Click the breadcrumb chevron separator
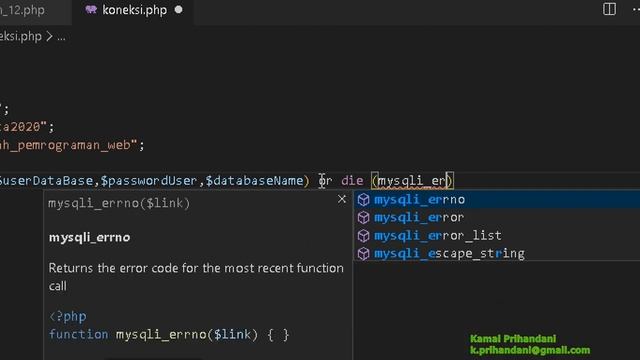The image size is (640, 360). [x=49, y=37]
